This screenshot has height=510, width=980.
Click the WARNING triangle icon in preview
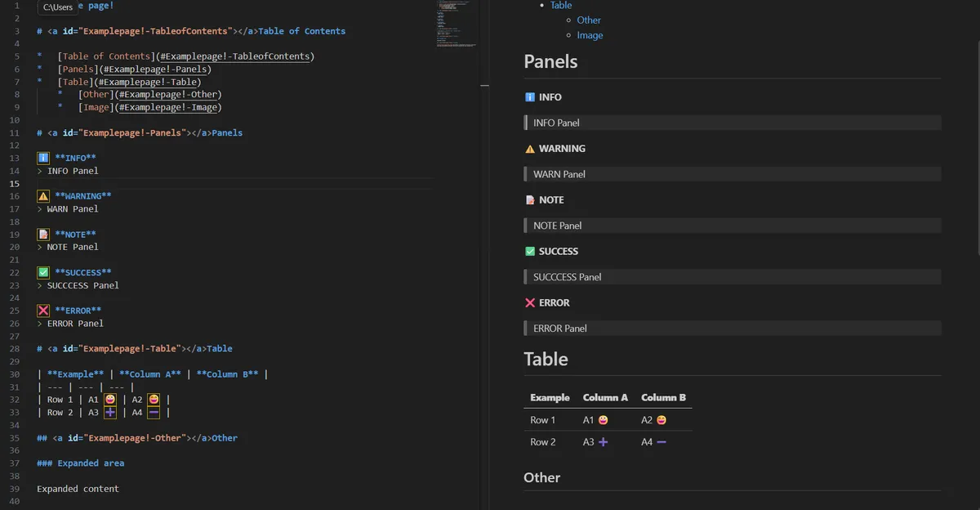(x=529, y=149)
